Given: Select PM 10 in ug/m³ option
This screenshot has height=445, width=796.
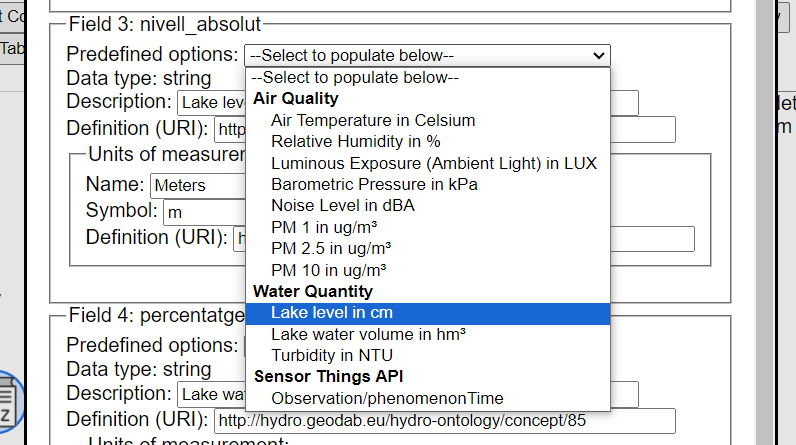Looking at the screenshot, I should tap(427, 270).
